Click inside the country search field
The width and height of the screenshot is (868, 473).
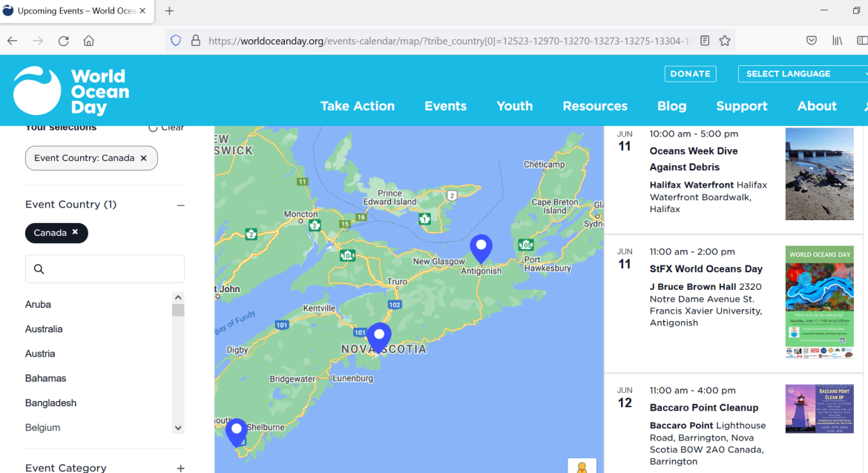[104, 268]
